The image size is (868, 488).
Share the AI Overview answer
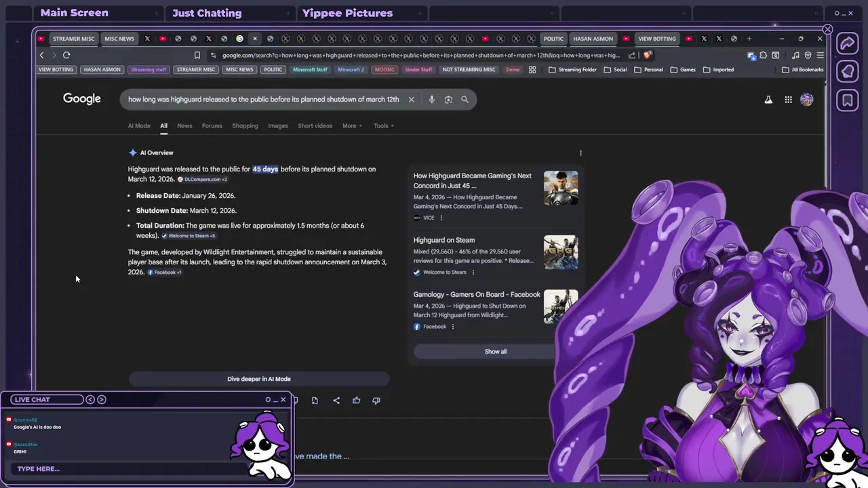[336, 401]
